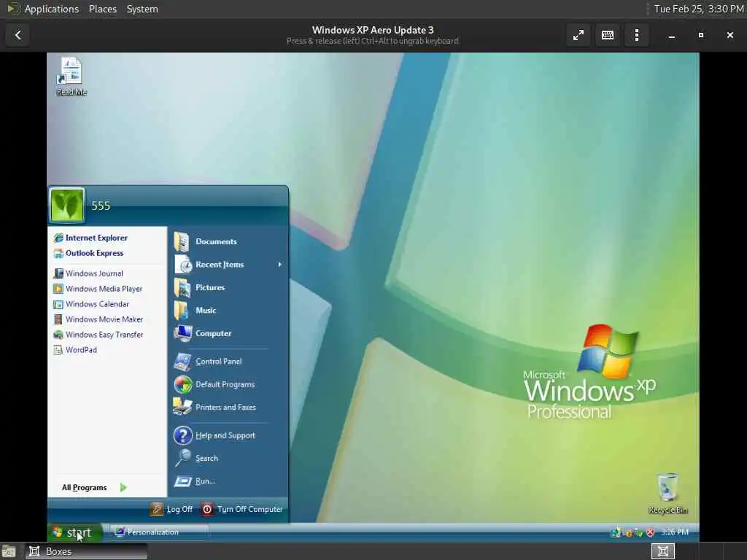747x560 pixels.
Task: Open the Documents folder
Action: tap(205, 241)
